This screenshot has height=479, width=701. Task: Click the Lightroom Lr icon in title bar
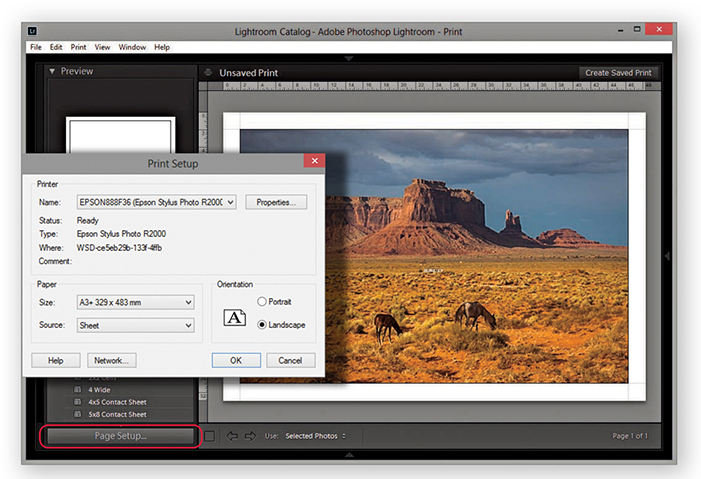pos(35,32)
